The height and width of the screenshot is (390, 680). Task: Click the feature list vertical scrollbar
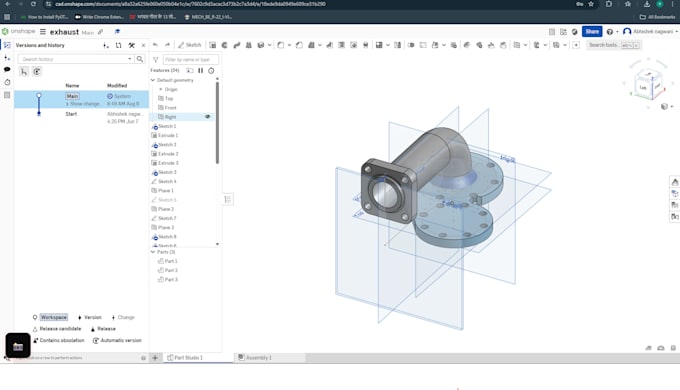point(217,123)
